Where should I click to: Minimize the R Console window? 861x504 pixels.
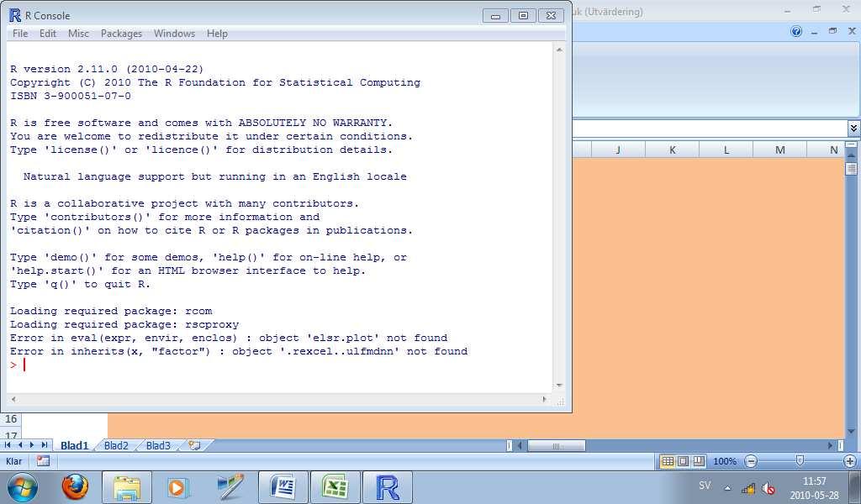[x=495, y=16]
